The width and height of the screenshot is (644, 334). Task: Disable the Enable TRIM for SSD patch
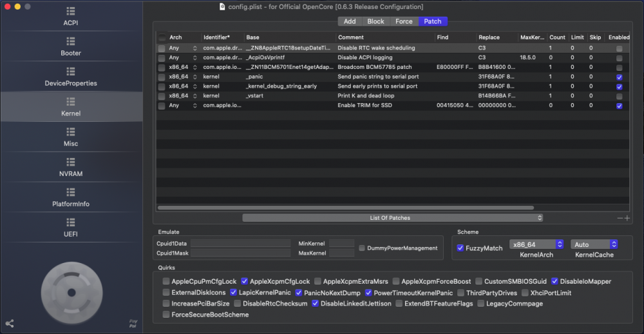pos(620,106)
